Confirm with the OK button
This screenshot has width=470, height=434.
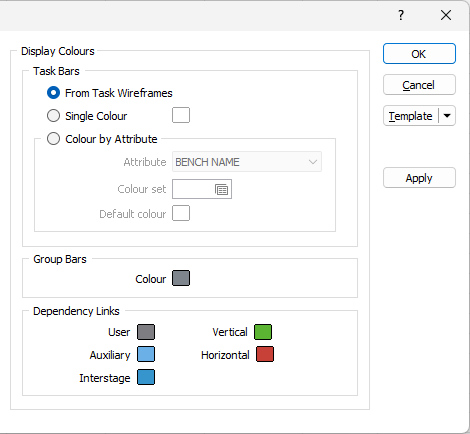pos(419,54)
